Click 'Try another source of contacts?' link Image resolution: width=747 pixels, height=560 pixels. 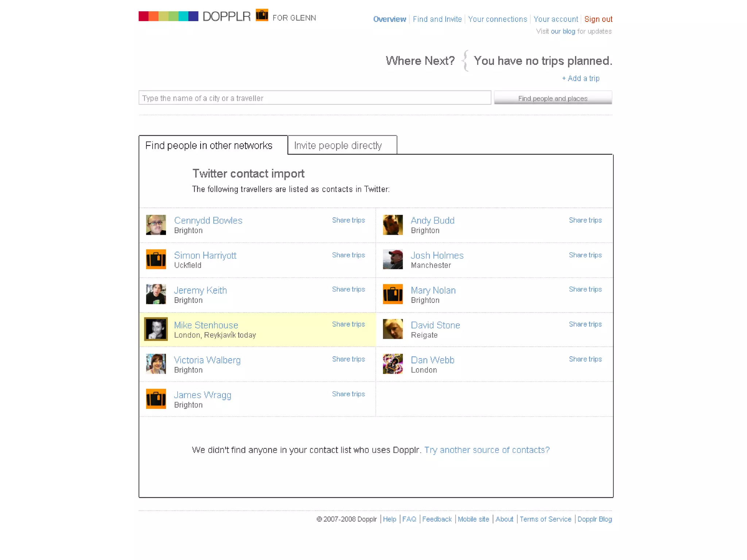coord(487,450)
